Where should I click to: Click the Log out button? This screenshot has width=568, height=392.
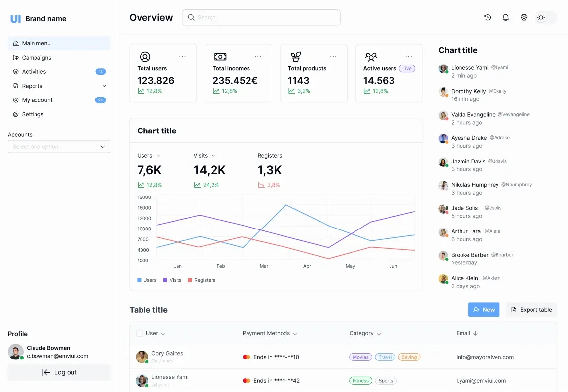(x=59, y=372)
